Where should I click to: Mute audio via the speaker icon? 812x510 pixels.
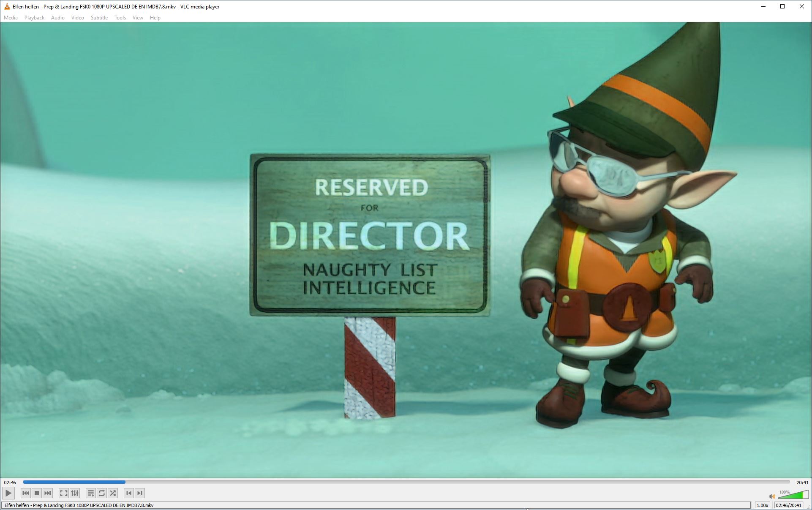click(772, 496)
